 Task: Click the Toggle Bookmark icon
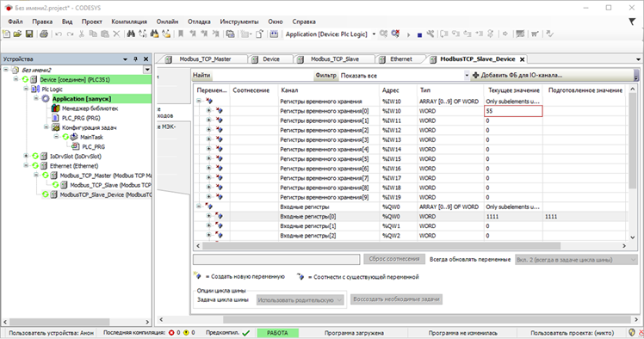[180, 34]
